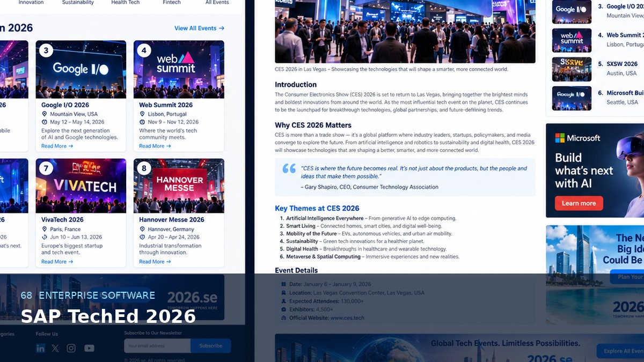Open the YouTube icon in footer
644x362 pixels.
[89, 348]
